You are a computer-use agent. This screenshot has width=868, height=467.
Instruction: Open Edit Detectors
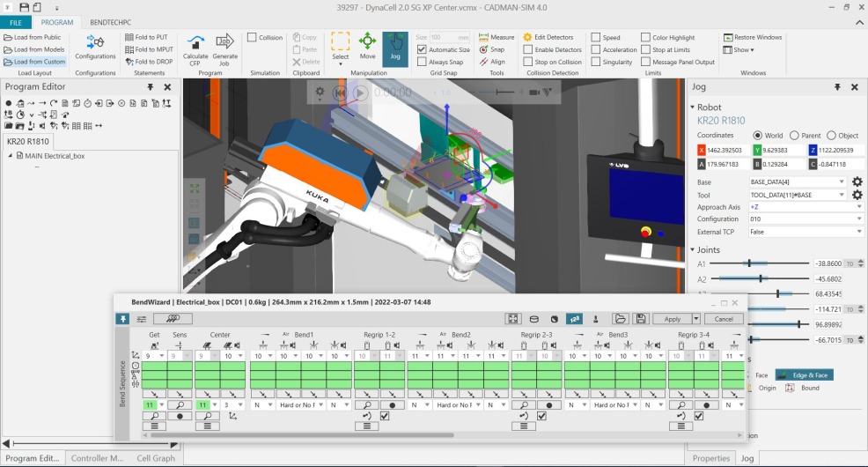coord(548,37)
